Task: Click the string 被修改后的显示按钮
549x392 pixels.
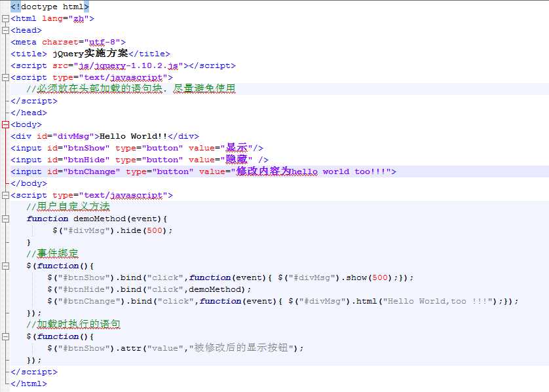Action: 241,347
